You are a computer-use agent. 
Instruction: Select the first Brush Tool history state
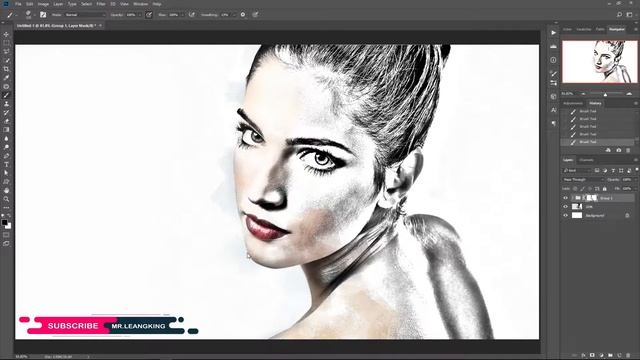point(598,111)
